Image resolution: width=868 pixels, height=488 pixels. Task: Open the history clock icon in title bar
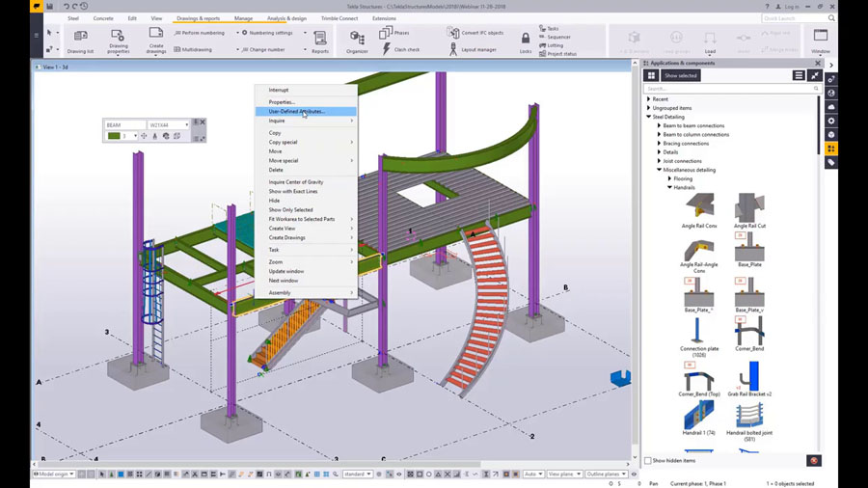[84, 6]
